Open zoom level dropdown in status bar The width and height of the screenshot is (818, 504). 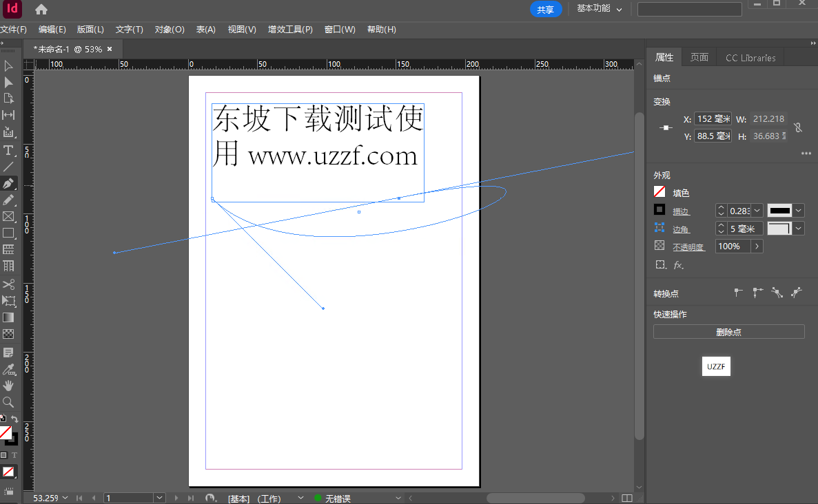pos(65,498)
